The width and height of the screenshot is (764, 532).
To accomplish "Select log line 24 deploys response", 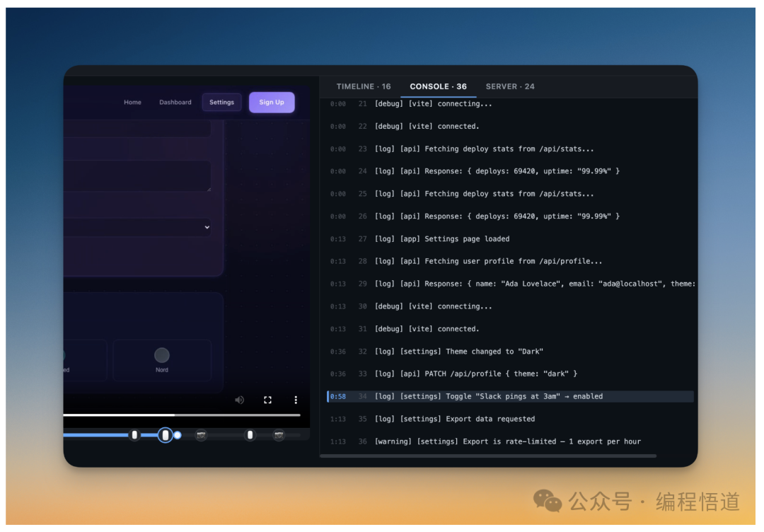I will (x=510, y=171).
